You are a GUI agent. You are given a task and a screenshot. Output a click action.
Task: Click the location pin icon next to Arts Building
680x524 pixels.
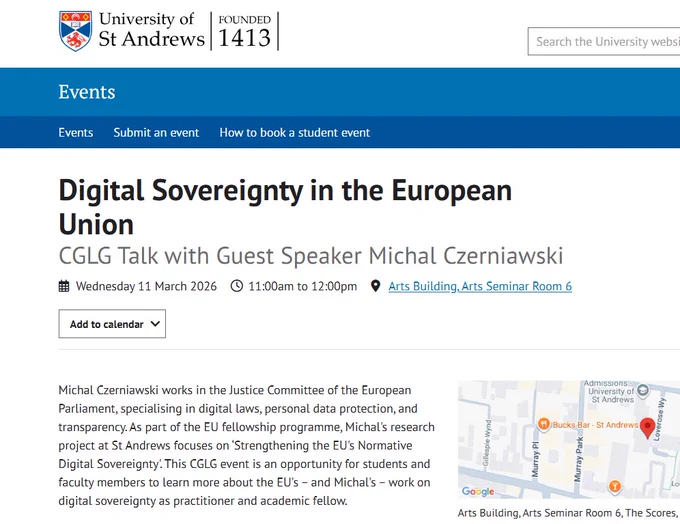pos(376,286)
